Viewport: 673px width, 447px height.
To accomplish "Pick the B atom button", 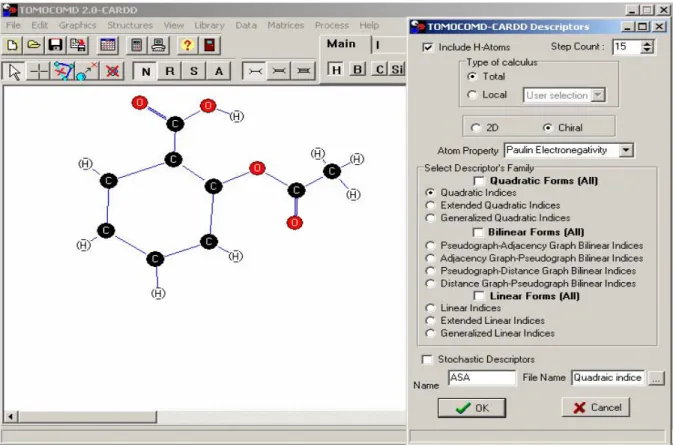I will coord(358,70).
